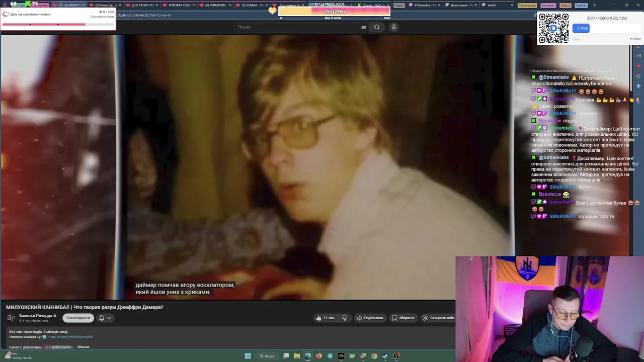Open the Режиссёр browser tab
The image size is (644, 362).
point(106,5)
